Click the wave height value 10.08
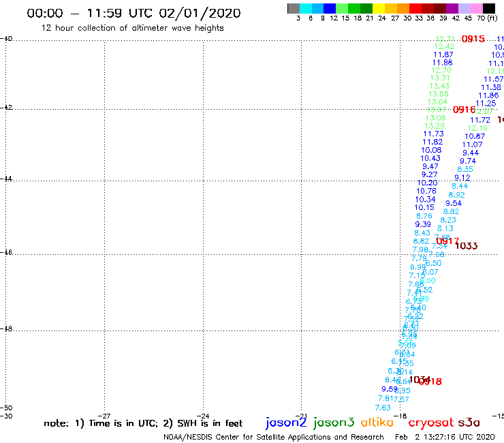The width and height of the screenshot is (504, 443). coord(431,150)
